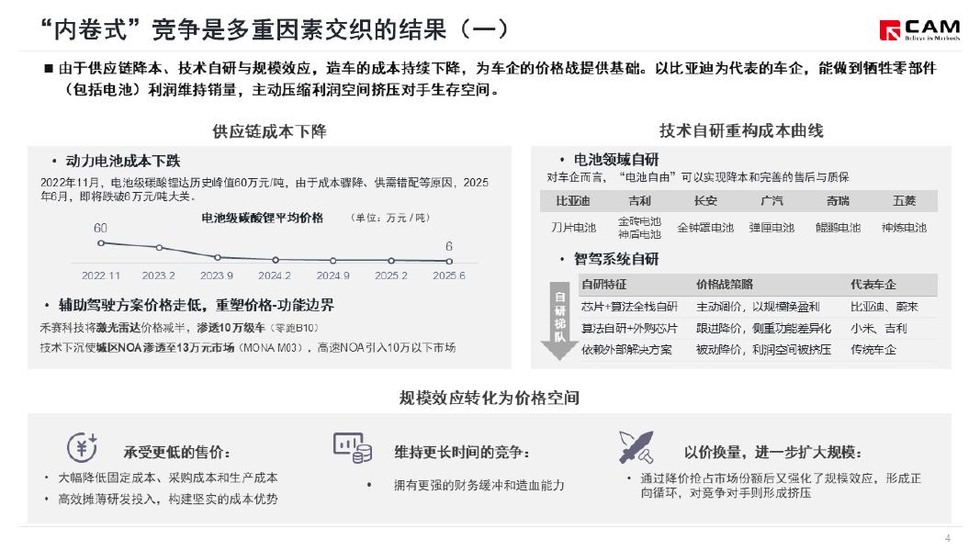Click the 自研梯队 downward arrow graphic
Screen dimensions: 980x551
pyautogui.click(x=559, y=321)
